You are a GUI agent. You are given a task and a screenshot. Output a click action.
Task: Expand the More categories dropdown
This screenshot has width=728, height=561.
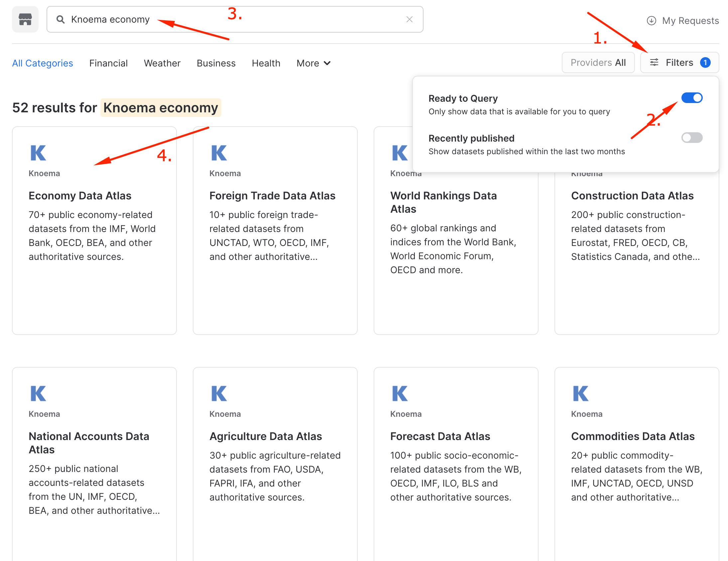(x=313, y=63)
